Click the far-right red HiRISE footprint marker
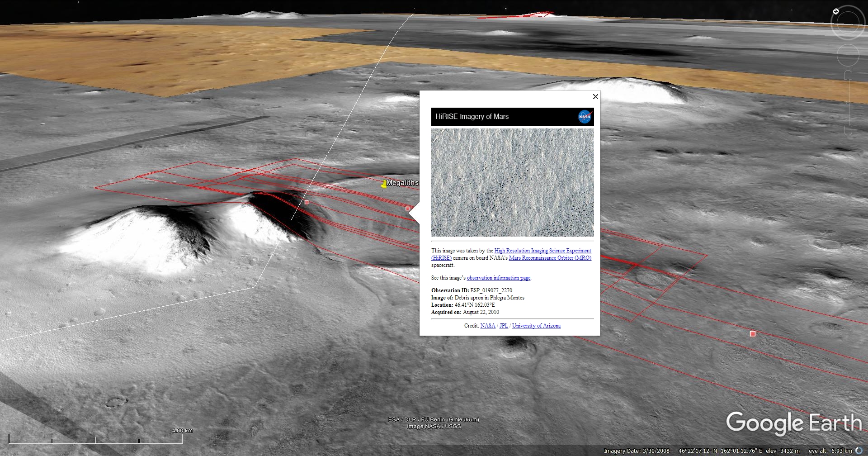Image resolution: width=868 pixels, height=456 pixels. tap(753, 334)
